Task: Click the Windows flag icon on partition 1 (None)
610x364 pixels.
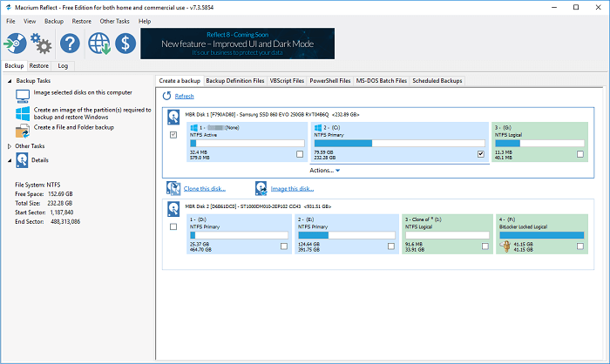Action: 193,127
